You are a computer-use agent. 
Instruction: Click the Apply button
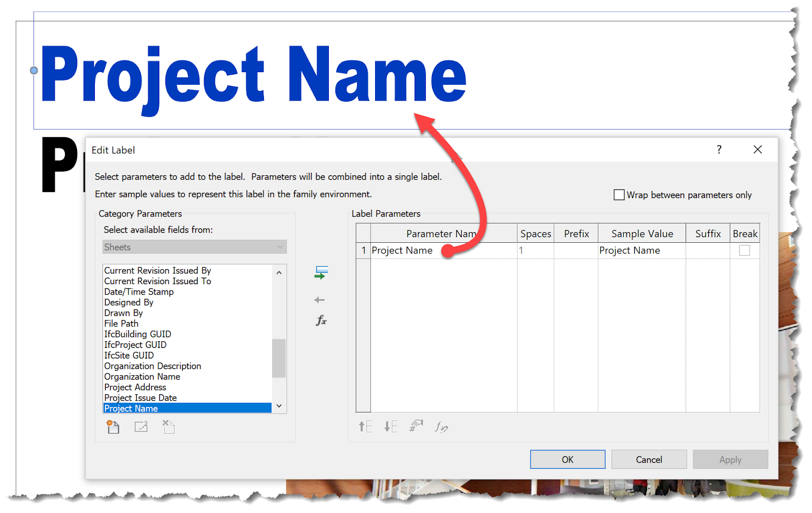tap(730, 459)
